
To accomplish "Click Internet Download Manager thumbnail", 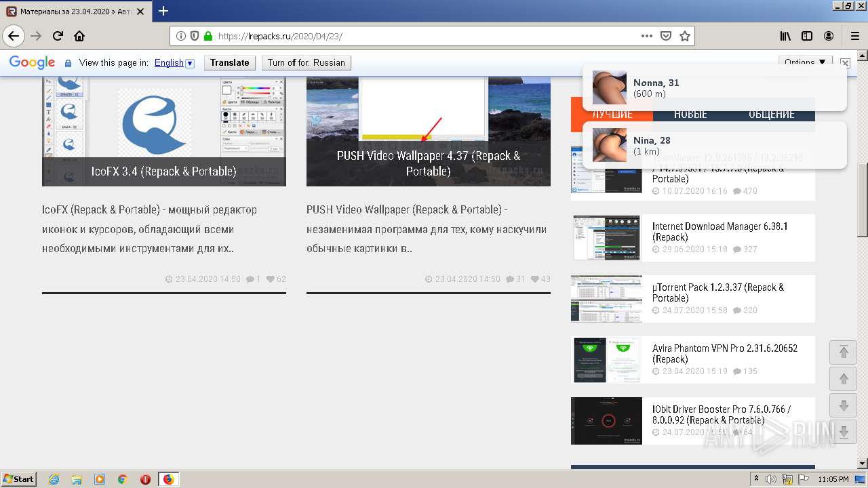I will click(x=606, y=238).
